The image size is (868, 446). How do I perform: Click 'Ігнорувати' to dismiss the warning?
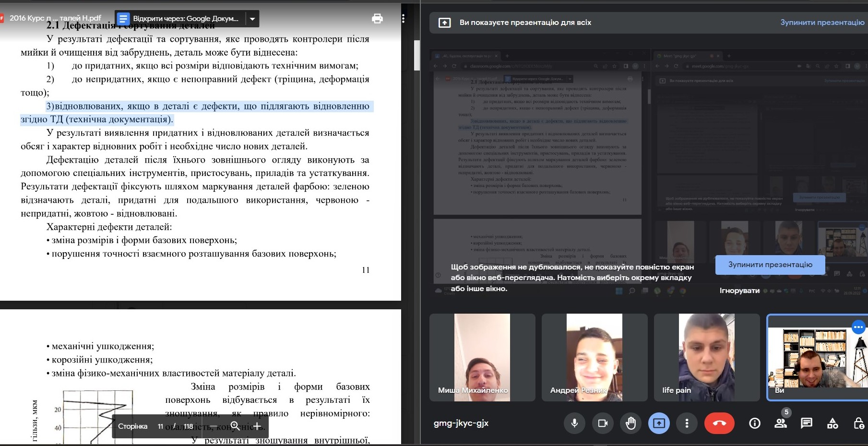pos(739,291)
